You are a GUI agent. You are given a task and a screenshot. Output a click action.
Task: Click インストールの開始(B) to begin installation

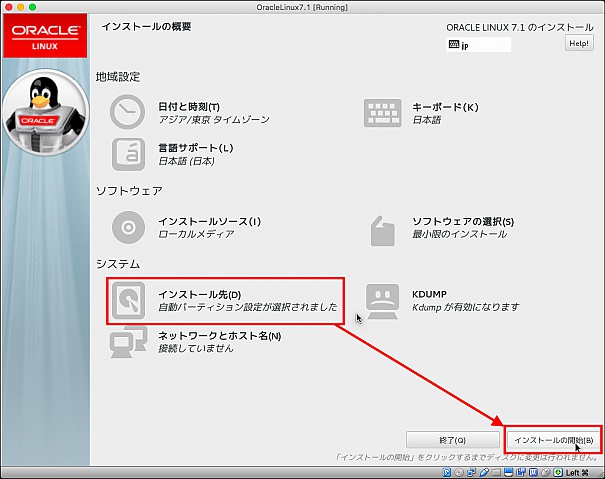click(x=554, y=440)
